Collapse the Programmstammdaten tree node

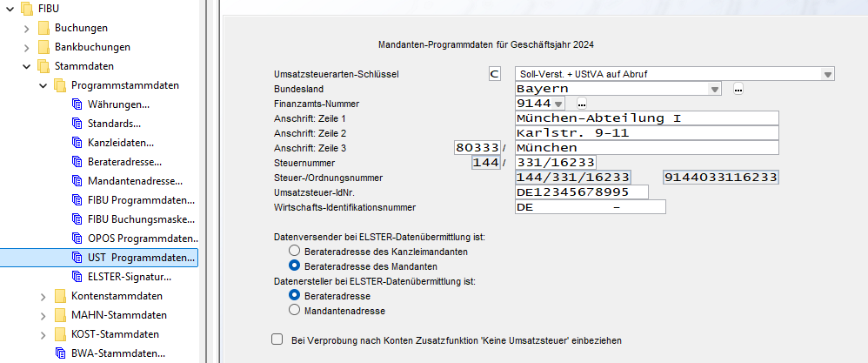click(x=43, y=85)
